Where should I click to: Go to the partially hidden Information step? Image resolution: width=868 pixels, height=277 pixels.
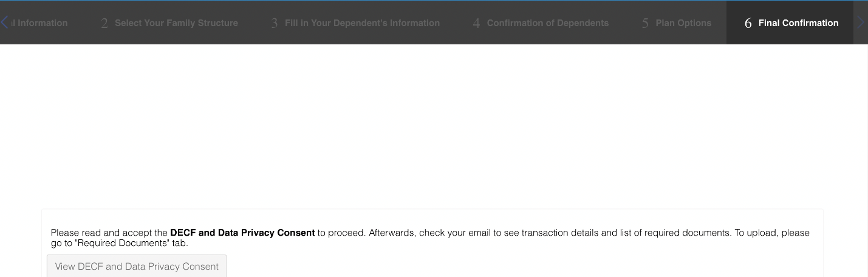point(41,23)
